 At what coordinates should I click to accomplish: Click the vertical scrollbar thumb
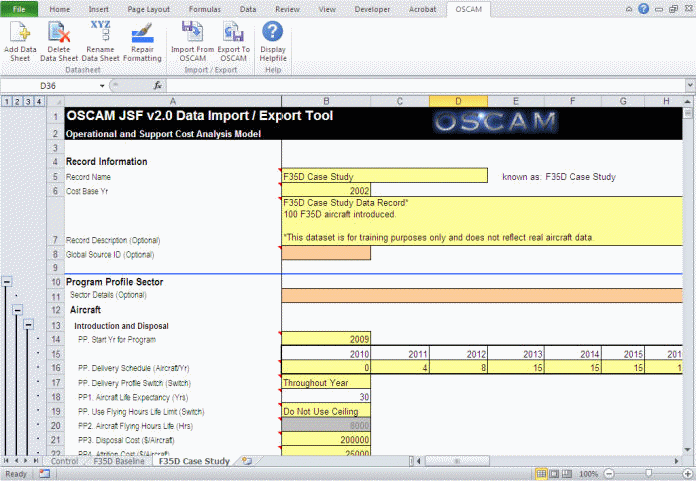(688, 112)
